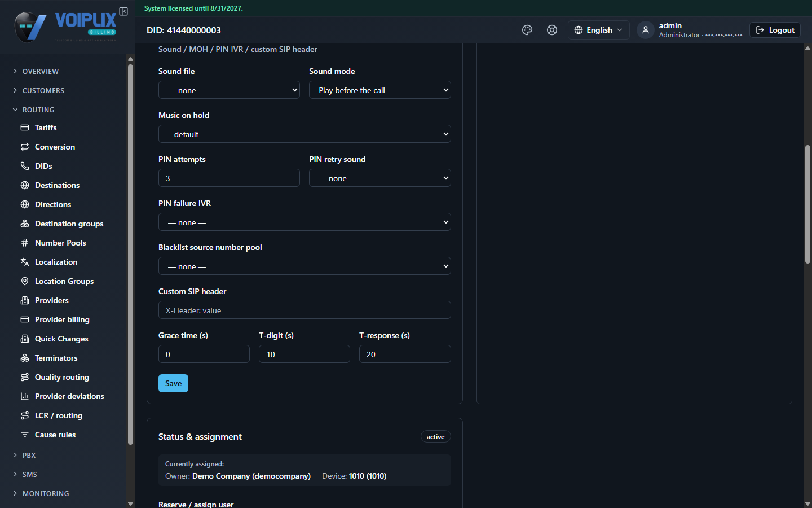Open the English language selector
Image resolution: width=812 pixels, height=508 pixels.
[x=598, y=30]
